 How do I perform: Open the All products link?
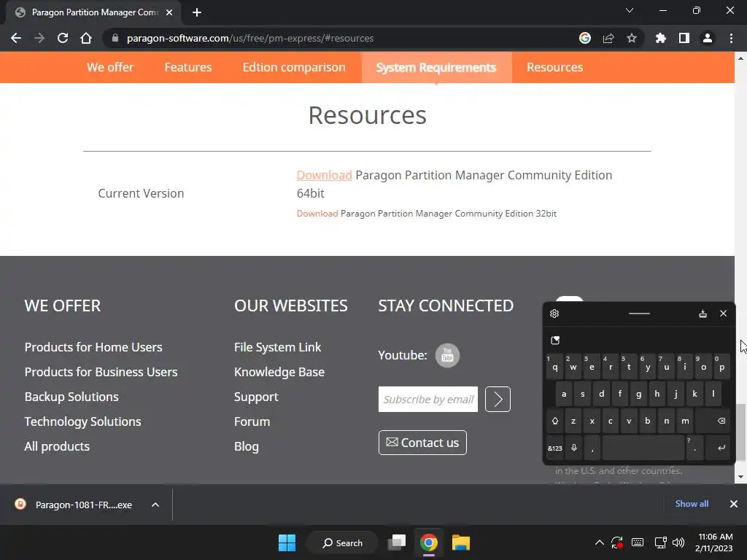57,446
